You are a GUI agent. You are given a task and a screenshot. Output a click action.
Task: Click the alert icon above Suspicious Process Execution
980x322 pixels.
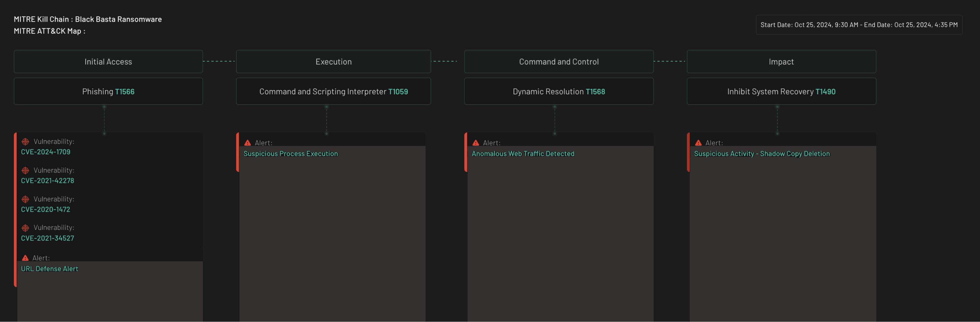point(248,143)
